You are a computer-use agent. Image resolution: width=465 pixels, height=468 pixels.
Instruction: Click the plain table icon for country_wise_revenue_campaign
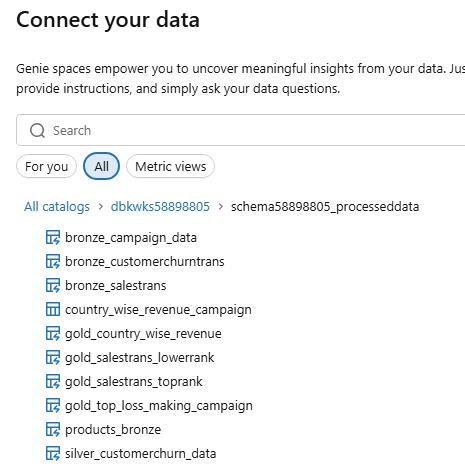click(x=53, y=309)
